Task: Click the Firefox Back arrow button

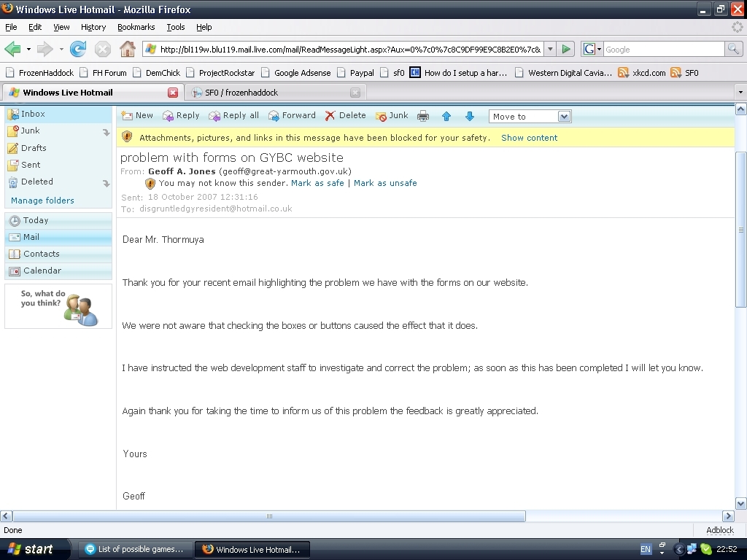Action: pyautogui.click(x=12, y=49)
